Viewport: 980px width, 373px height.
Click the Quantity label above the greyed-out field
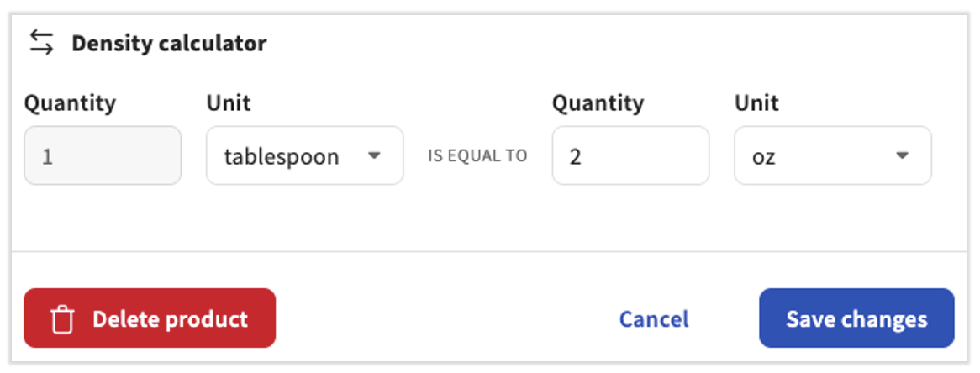click(x=70, y=103)
